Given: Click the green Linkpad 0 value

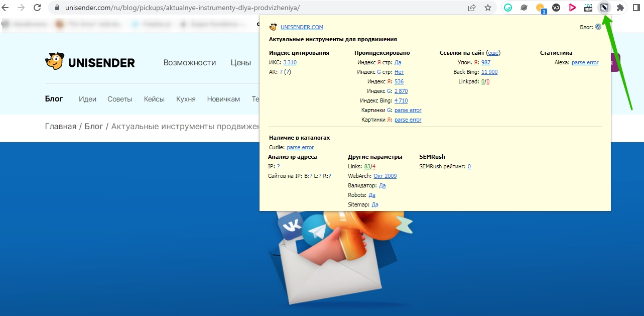Looking at the screenshot, I should pos(483,81).
